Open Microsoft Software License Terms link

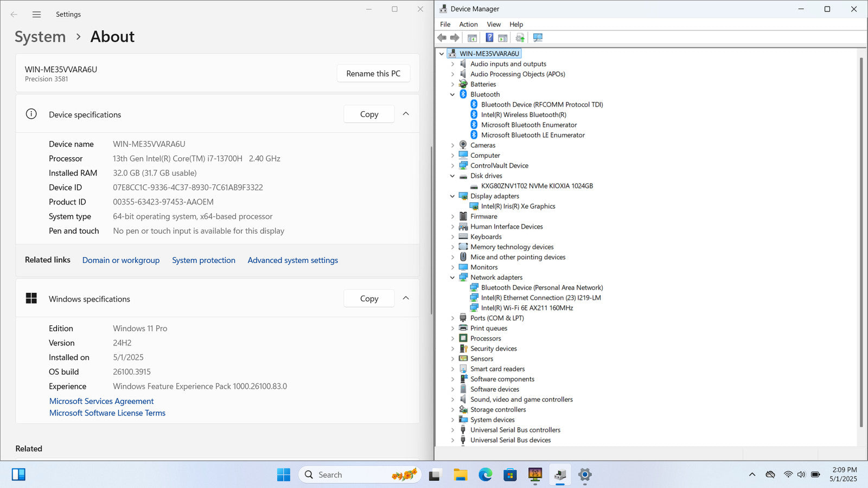click(107, 413)
